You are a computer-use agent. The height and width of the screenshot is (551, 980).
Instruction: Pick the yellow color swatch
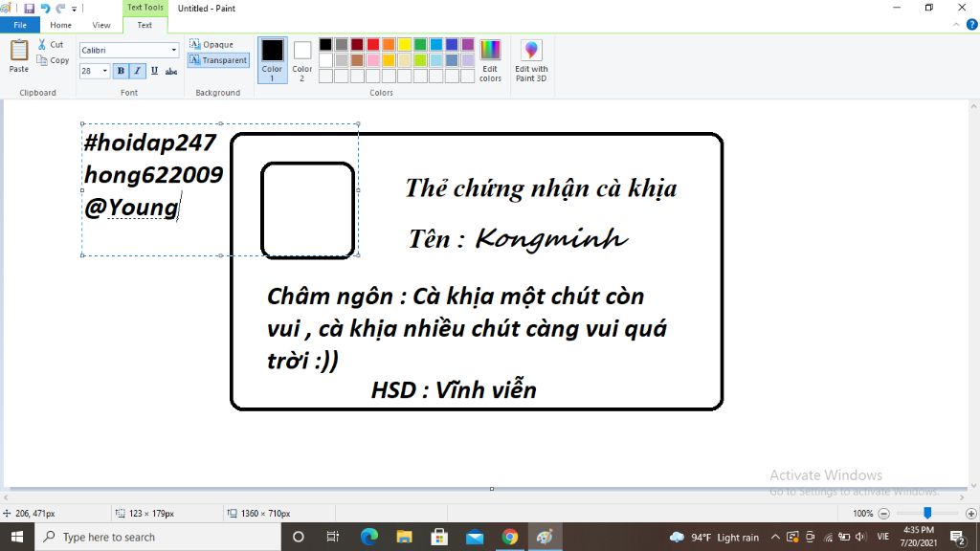405,44
